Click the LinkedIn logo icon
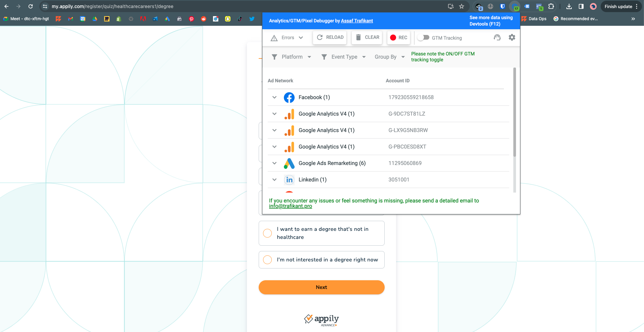644x332 pixels. (289, 180)
